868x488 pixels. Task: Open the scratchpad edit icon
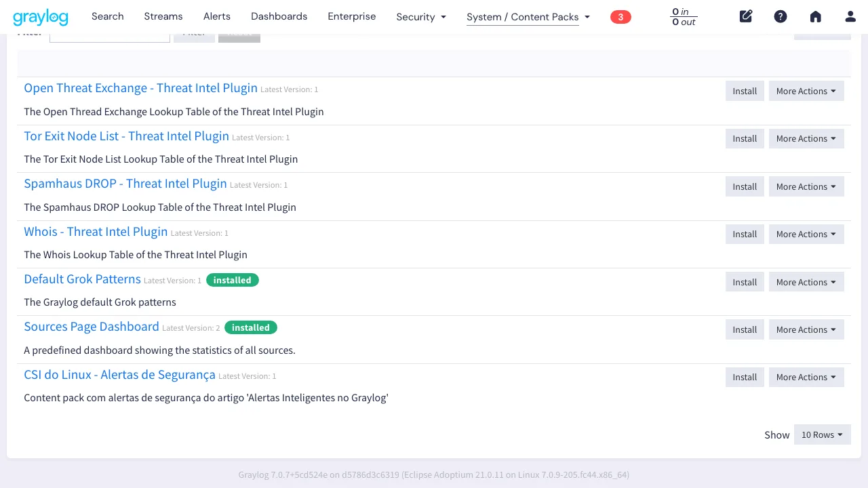746,16
